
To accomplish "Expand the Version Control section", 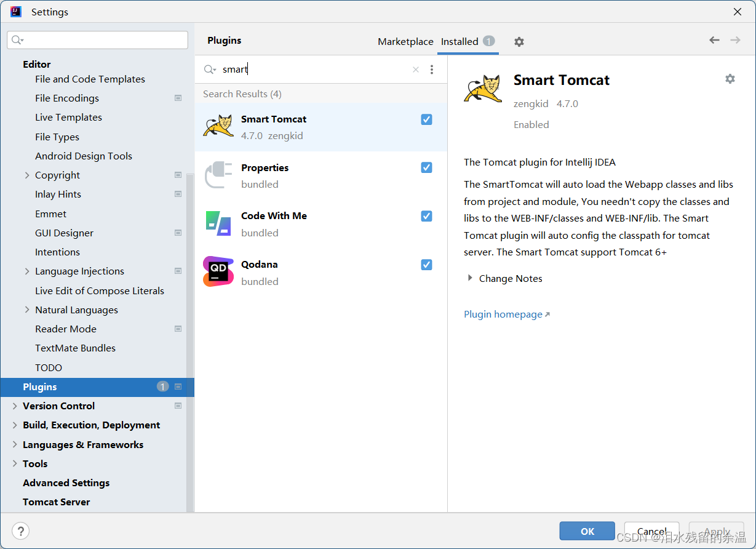I will tap(15, 406).
